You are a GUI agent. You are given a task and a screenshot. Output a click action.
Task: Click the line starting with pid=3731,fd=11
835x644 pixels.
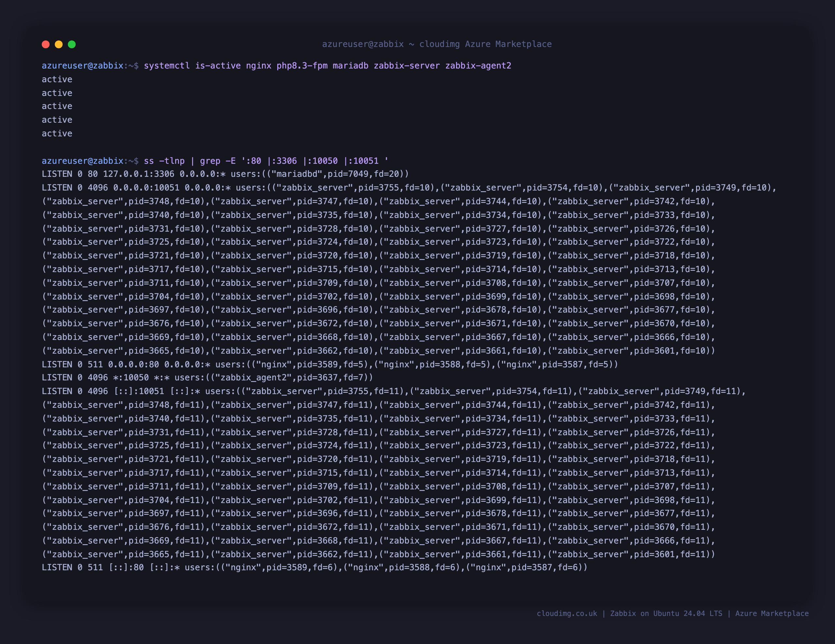click(378, 432)
